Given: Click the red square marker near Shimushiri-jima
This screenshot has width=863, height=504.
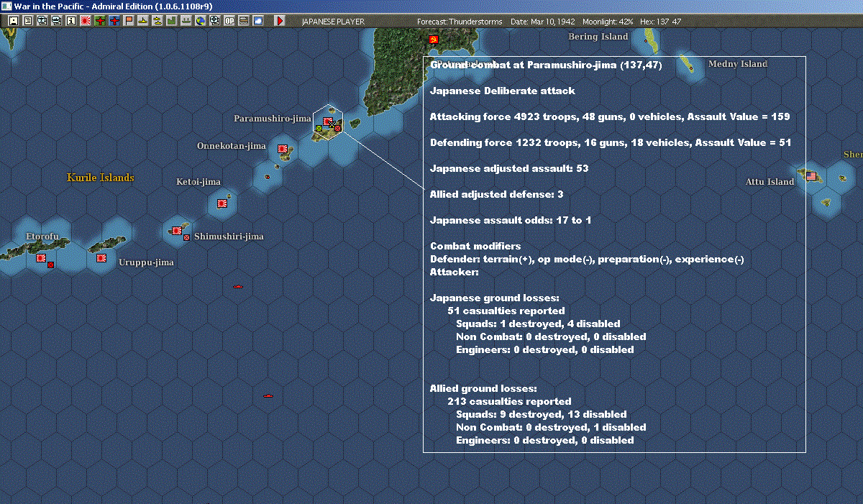Looking at the screenshot, I should [186, 237].
